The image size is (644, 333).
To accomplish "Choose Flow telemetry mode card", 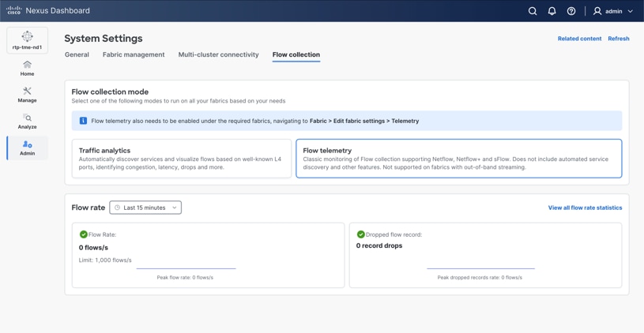I will coord(459,159).
